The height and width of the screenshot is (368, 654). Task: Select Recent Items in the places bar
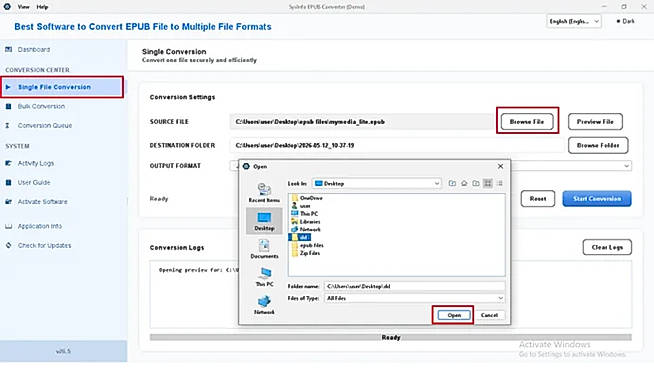click(x=264, y=193)
